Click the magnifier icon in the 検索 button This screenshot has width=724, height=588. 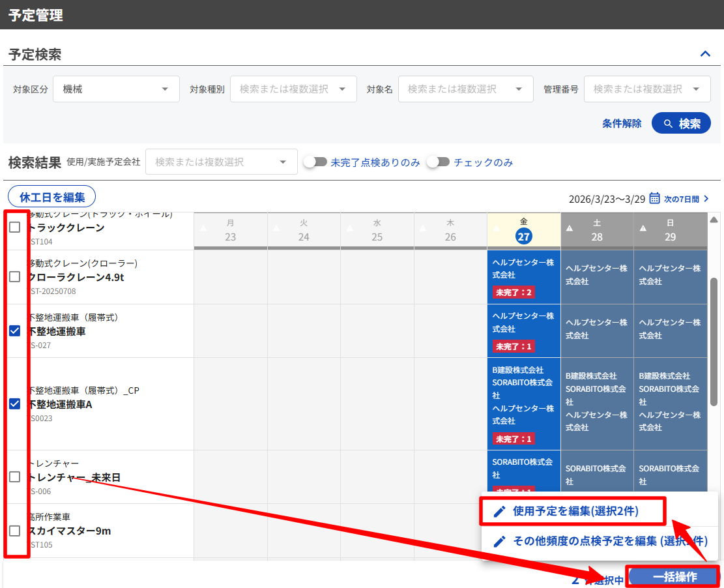(x=667, y=123)
